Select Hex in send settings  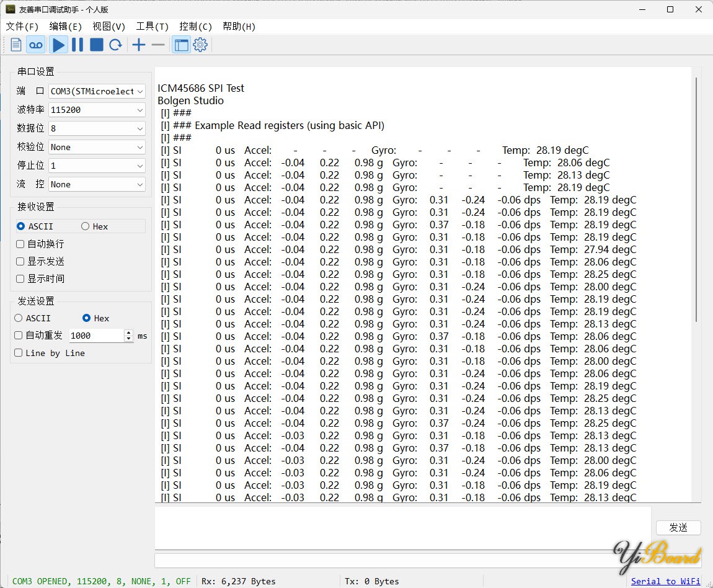(x=96, y=318)
